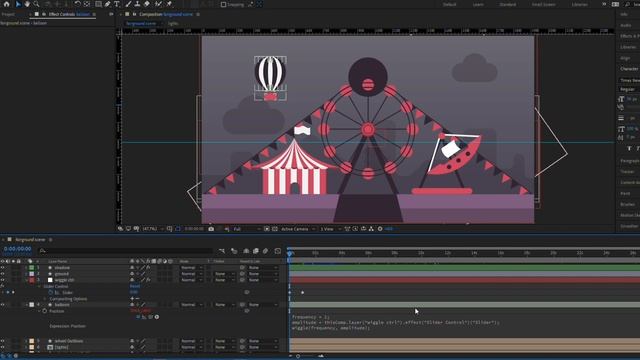640x360 pixels.
Task: Open the Paragraph panel at right
Action: tap(629, 161)
